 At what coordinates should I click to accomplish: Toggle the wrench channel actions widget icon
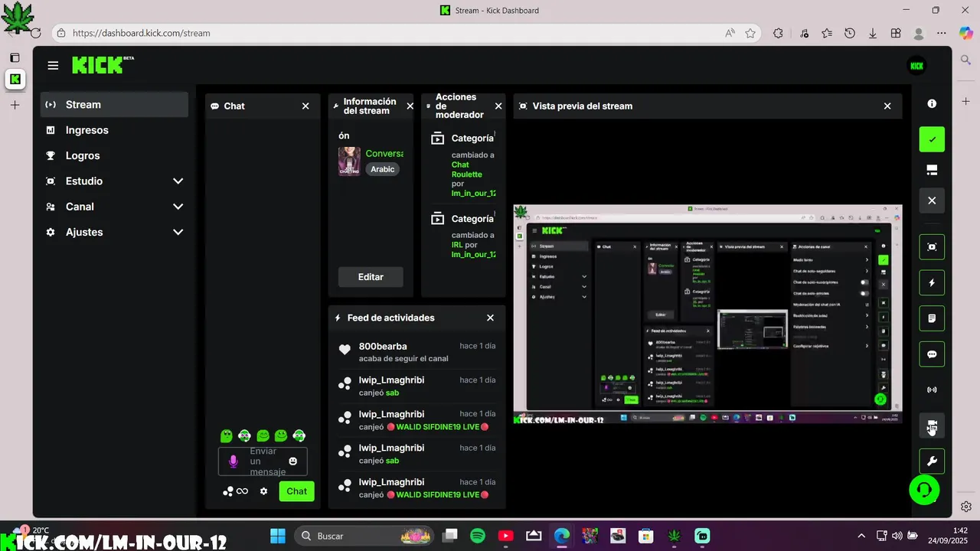932,461
